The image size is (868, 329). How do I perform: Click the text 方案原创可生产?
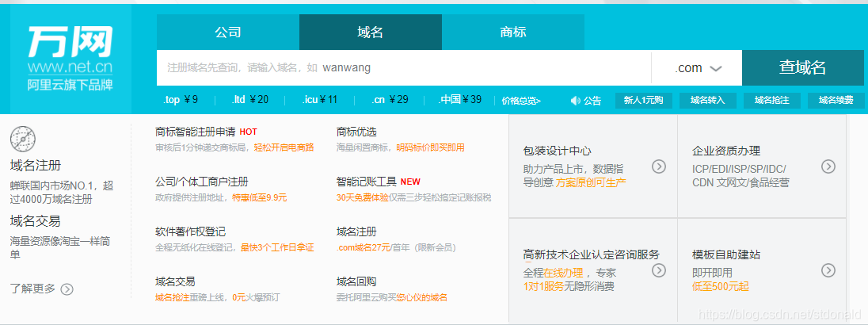[x=592, y=182]
